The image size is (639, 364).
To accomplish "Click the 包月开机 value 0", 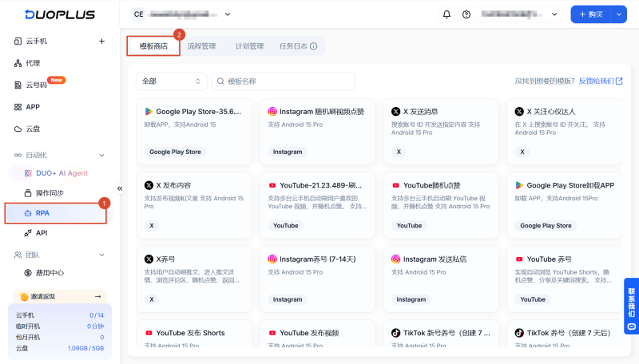I will (102, 337).
